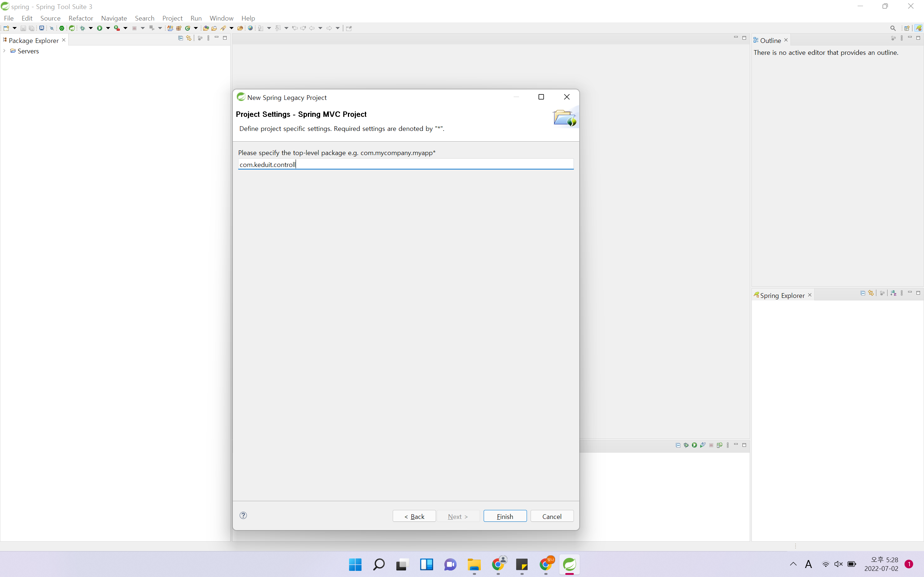Click the Finish button

(505, 516)
